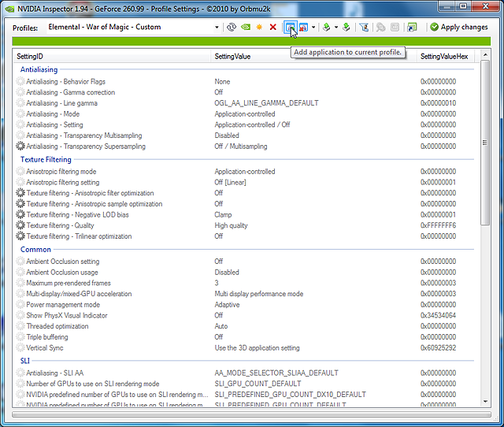Screen dimensions: 504x427
Task: Open the Profiles combo box dropdown
Action: click(x=217, y=28)
